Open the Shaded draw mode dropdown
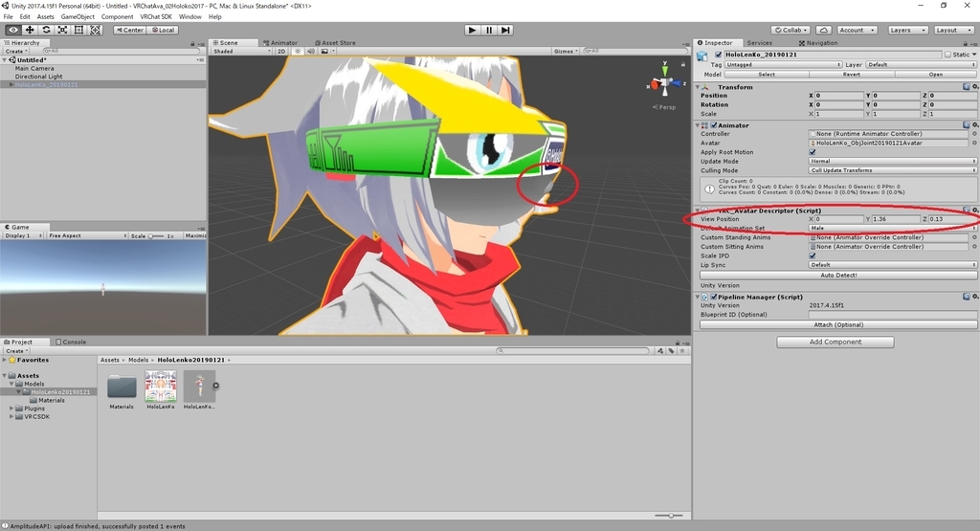 pyautogui.click(x=242, y=52)
